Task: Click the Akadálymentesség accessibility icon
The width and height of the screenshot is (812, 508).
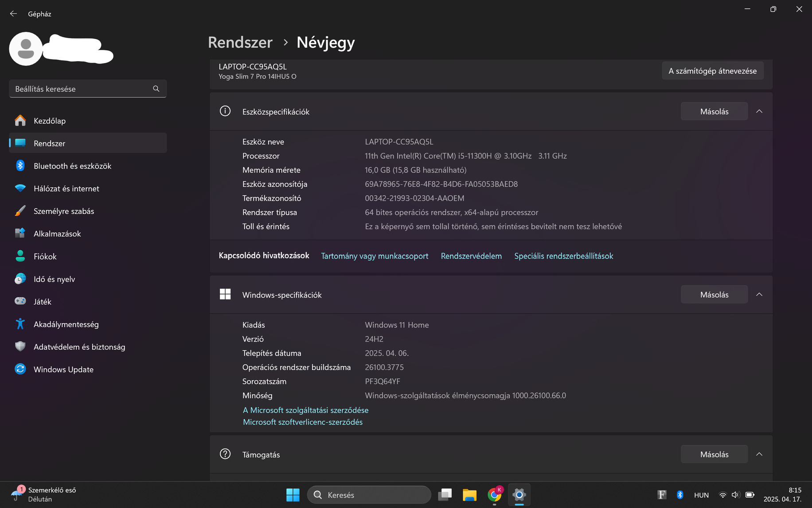Action: point(20,324)
